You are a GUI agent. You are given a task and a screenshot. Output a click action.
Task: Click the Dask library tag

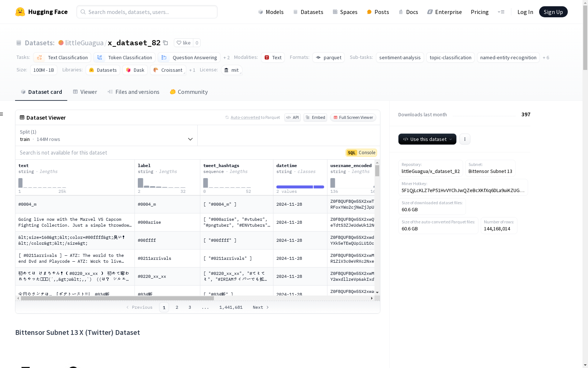[x=135, y=70]
